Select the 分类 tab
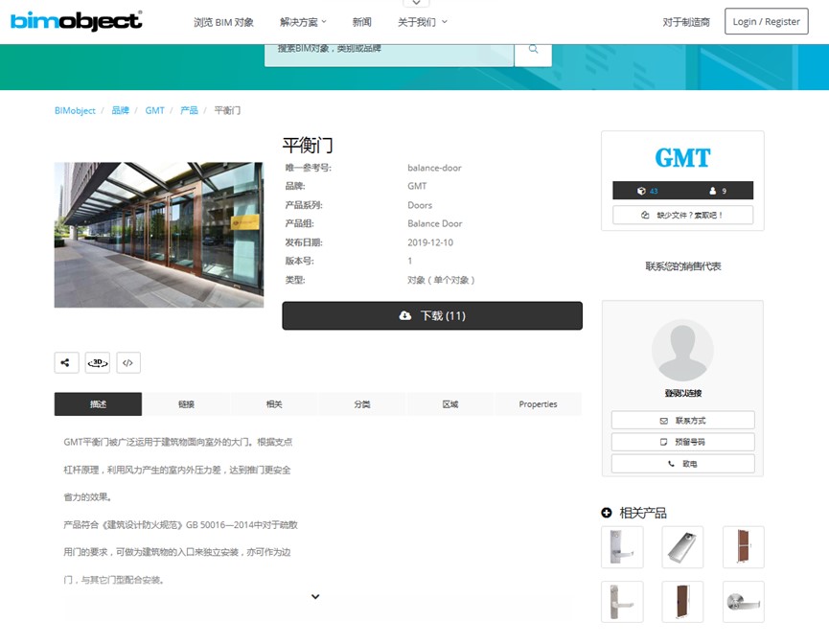 (x=362, y=404)
